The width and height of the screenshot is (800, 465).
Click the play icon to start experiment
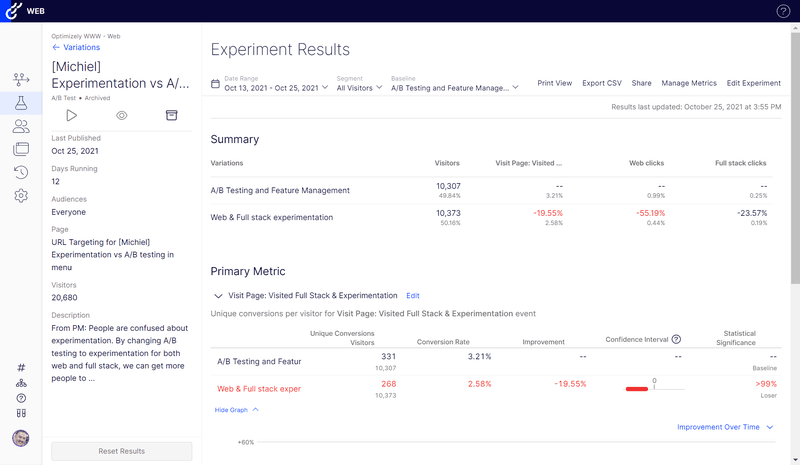72,116
